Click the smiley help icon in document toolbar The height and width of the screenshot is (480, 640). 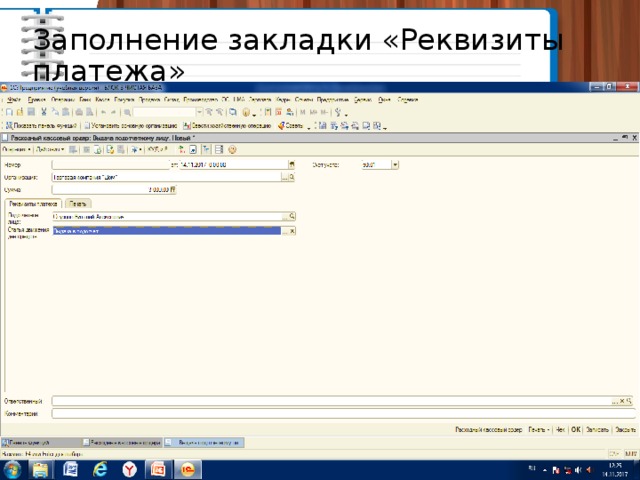[x=232, y=150]
